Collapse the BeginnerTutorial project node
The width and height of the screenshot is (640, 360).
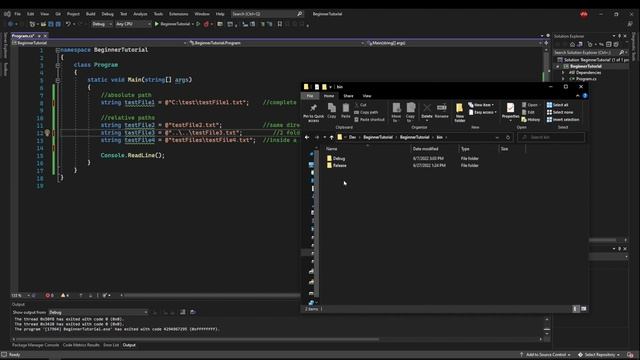coord(558,67)
